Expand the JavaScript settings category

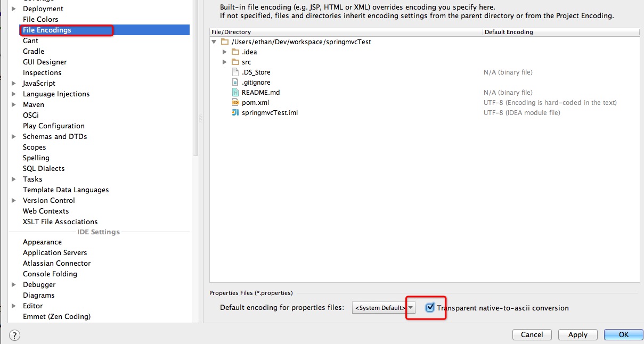pos(14,83)
